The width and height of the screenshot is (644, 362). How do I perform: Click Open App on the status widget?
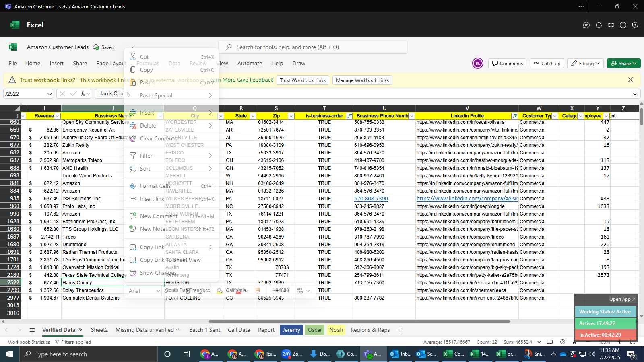click(622, 299)
